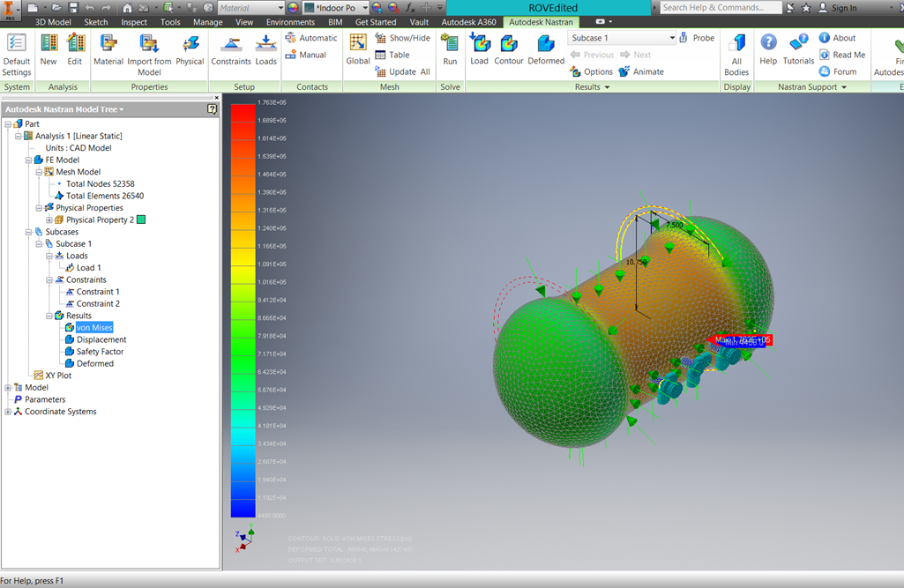This screenshot has height=588, width=904.
Task: Select the Displacement result
Action: (101, 339)
